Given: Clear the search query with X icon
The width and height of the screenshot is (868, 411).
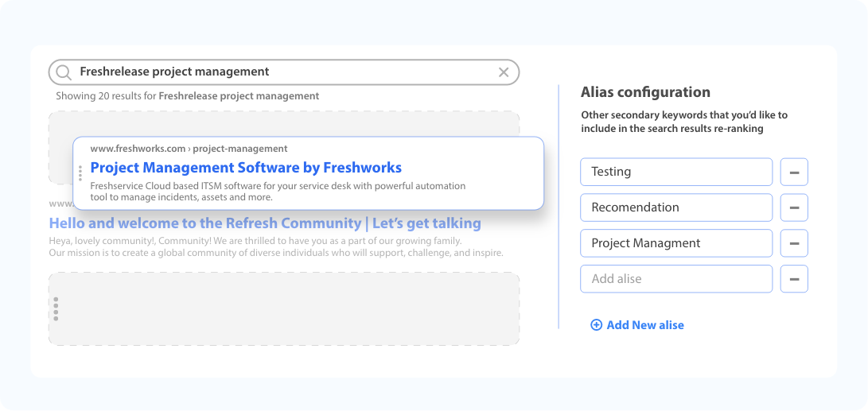Looking at the screenshot, I should 504,72.
